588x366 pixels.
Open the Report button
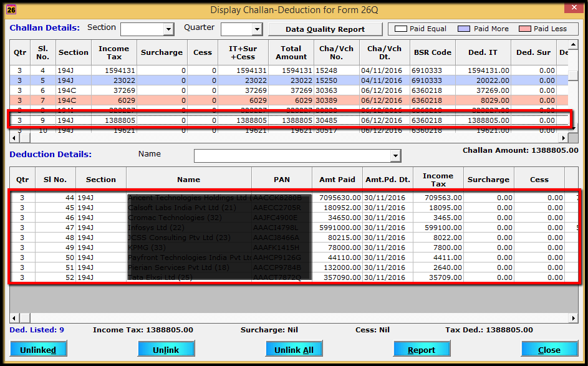point(422,349)
